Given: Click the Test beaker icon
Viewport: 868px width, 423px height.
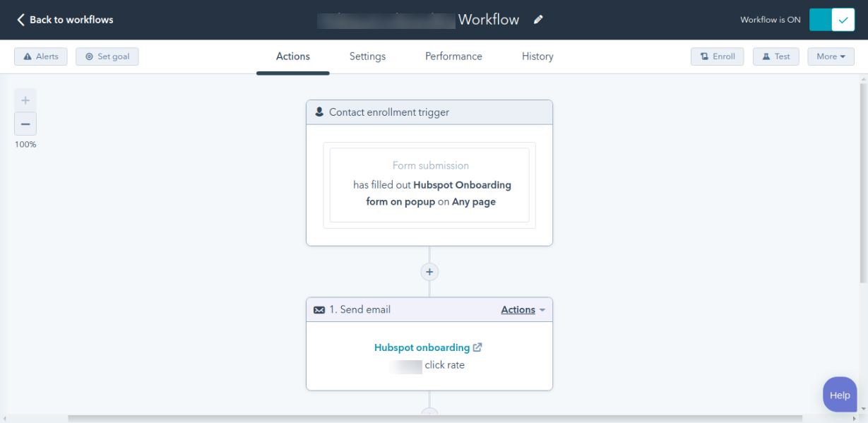Looking at the screenshot, I should point(765,56).
